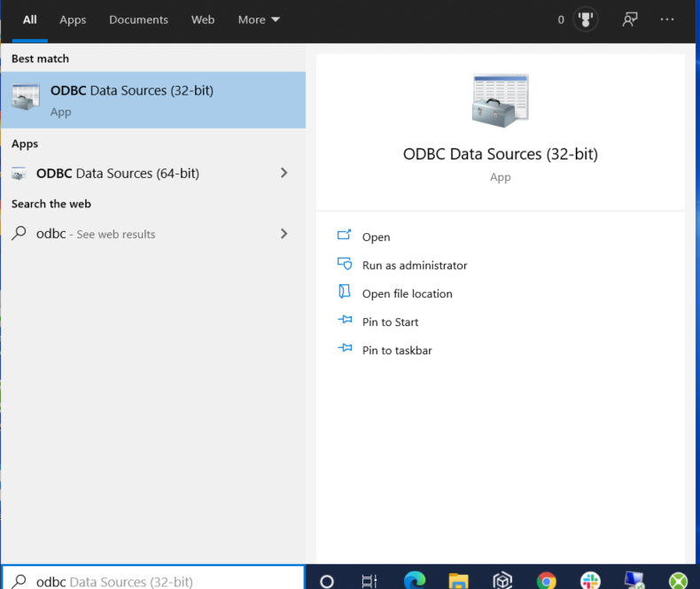The image size is (700, 589).
Task: Click the rewards points count 0
Action: 561,19
